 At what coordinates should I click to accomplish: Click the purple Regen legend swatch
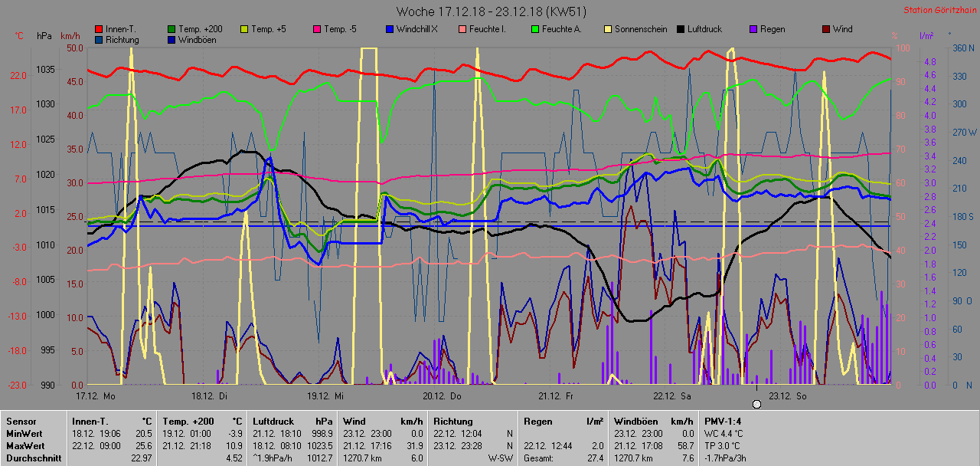point(753,29)
